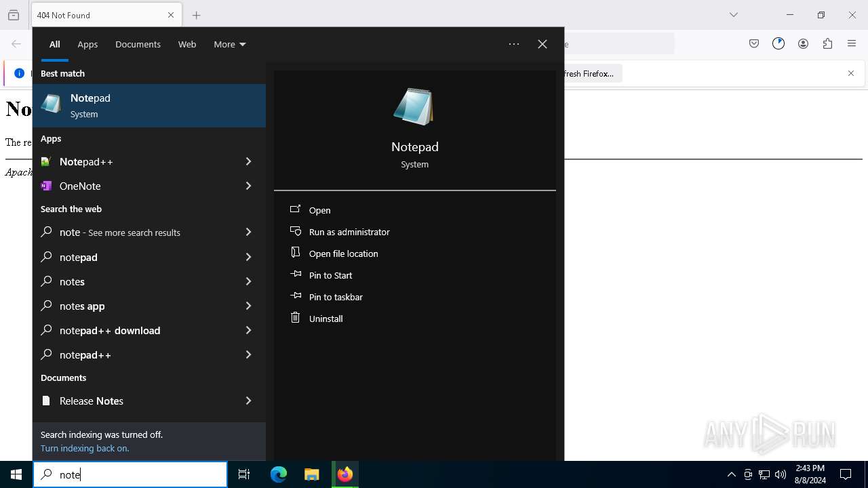The height and width of the screenshot is (488, 868).
Task: Open a new Firefox tab
Action: pos(196,15)
